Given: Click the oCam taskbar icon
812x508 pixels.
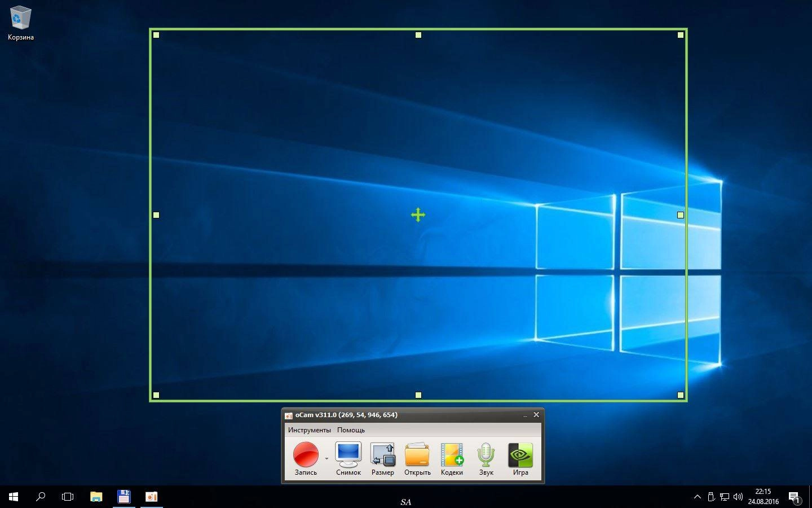Looking at the screenshot, I should [152, 497].
